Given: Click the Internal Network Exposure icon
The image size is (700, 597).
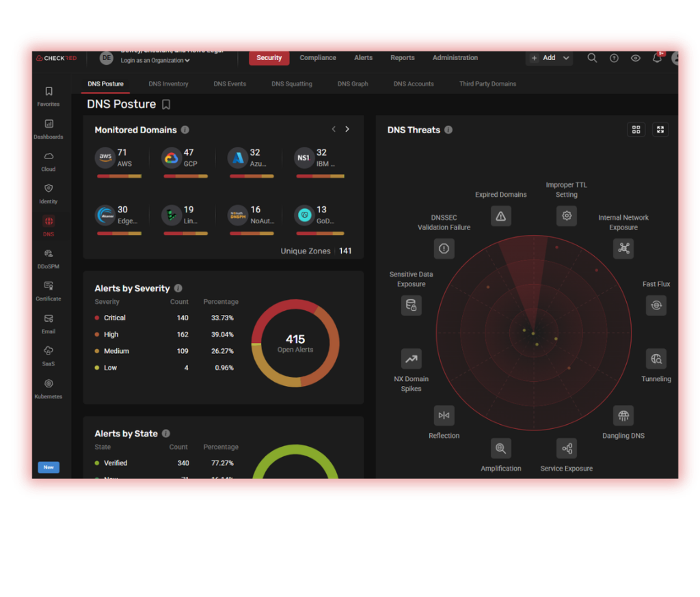Looking at the screenshot, I should pos(623,249).
